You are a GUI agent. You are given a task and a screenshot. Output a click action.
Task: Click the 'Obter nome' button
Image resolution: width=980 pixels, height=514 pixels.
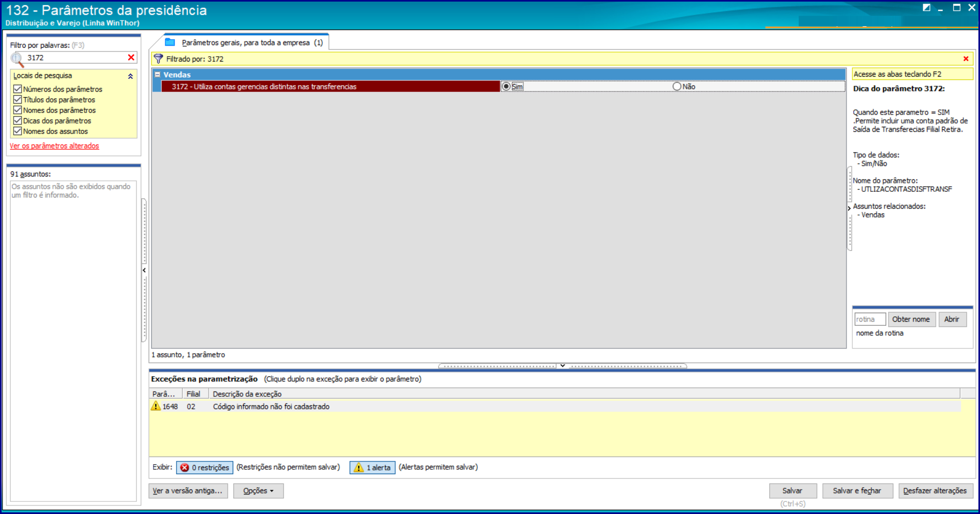[911, 320]
